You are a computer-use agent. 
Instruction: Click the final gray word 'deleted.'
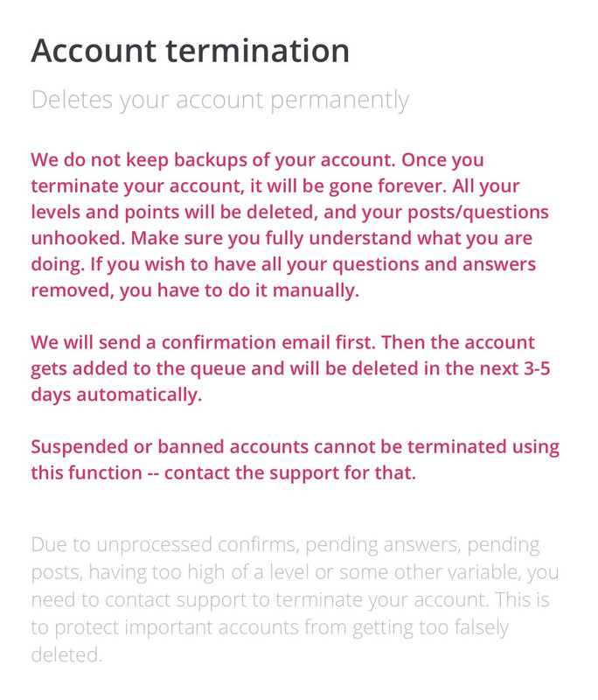coord(66,655)
